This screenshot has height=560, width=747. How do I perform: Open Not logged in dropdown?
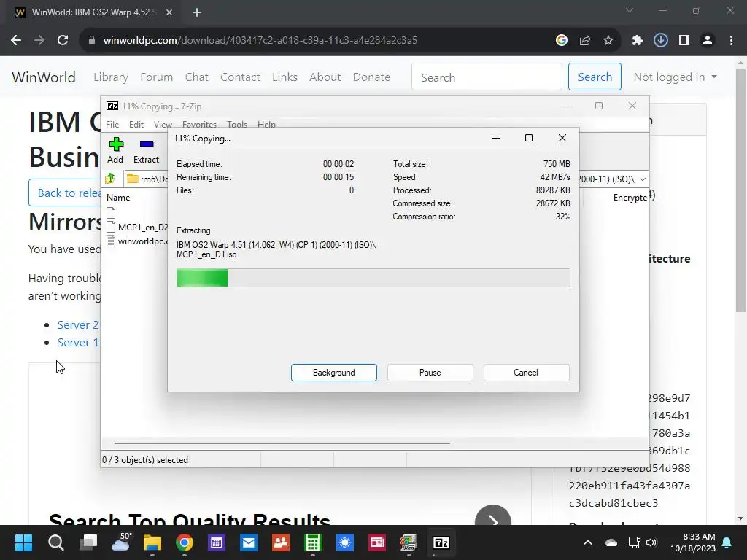pyautogui.click(x=675, y=77)
